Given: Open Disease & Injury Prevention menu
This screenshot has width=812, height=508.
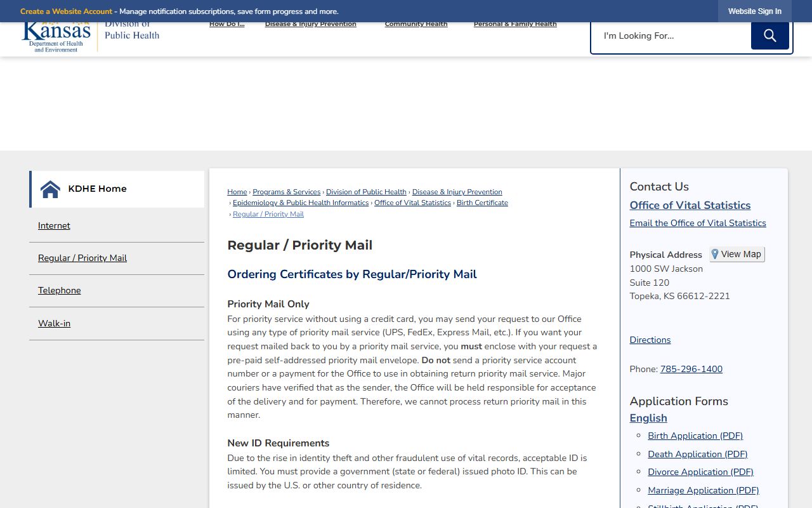Looking at the screenshot, I should click(x=310, y=24).
